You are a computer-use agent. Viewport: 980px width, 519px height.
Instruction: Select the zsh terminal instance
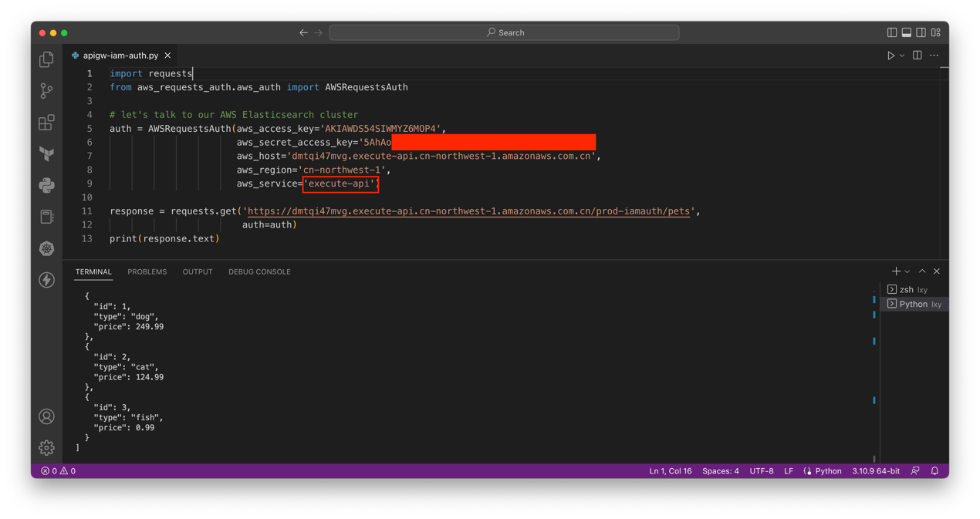point(914,290)
